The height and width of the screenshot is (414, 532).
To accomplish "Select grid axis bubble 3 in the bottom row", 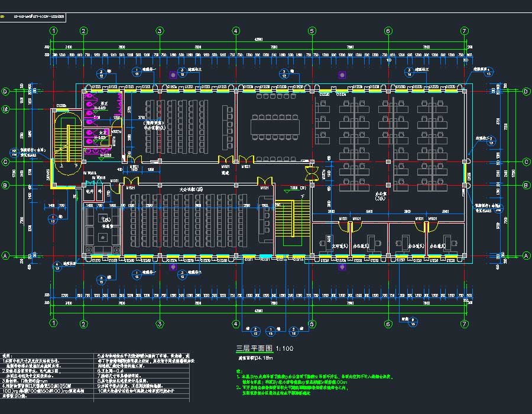I will 160,324.
